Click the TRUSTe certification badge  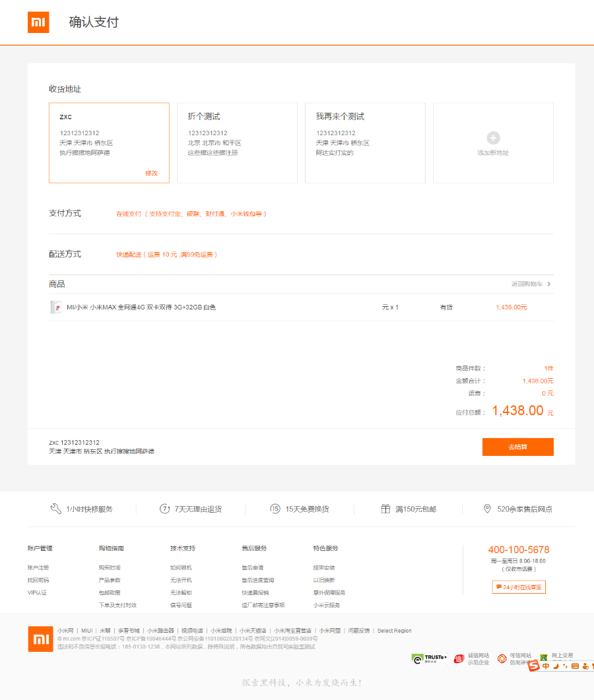[430, 658]
